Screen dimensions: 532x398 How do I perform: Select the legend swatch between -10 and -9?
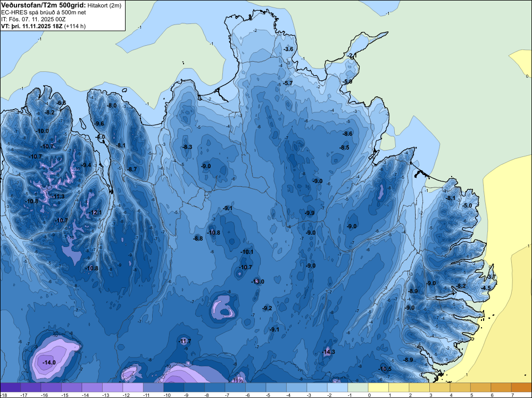tap(174, 387)
